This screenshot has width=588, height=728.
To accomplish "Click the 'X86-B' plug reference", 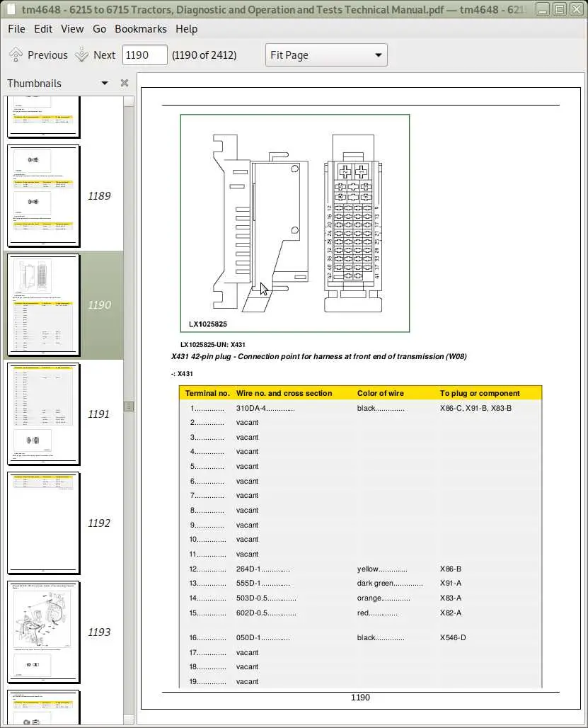I will click(x=451, y=569).
